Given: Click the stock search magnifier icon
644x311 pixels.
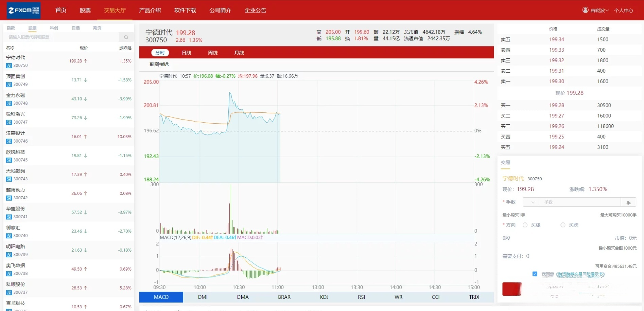Looking at the screenshot, I should point(126,37).
